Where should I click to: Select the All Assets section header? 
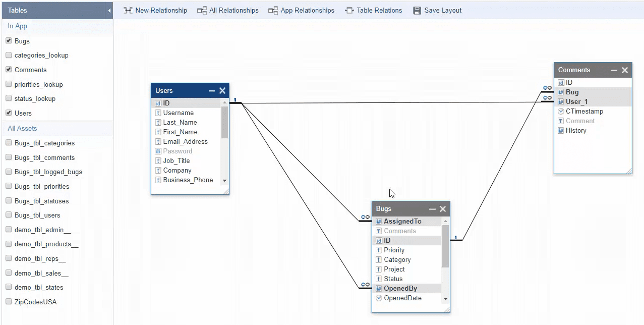pyautogui.click(x=22, y=129)
